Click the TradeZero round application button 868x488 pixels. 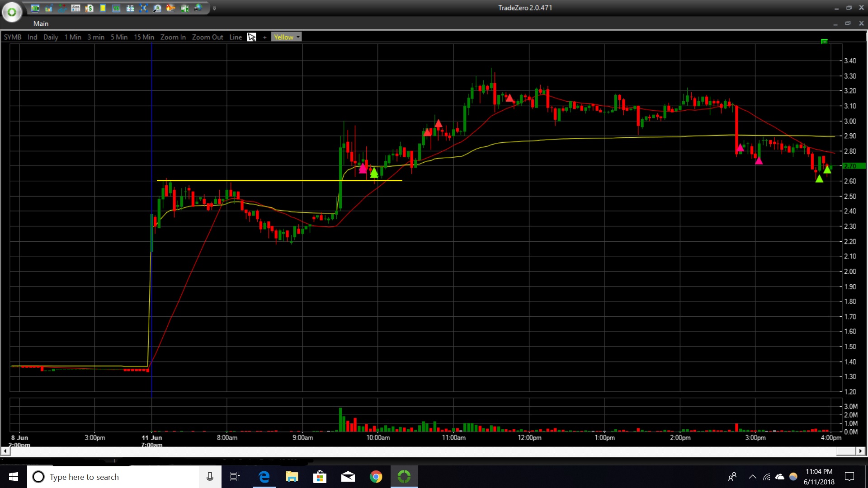[12, 12]
